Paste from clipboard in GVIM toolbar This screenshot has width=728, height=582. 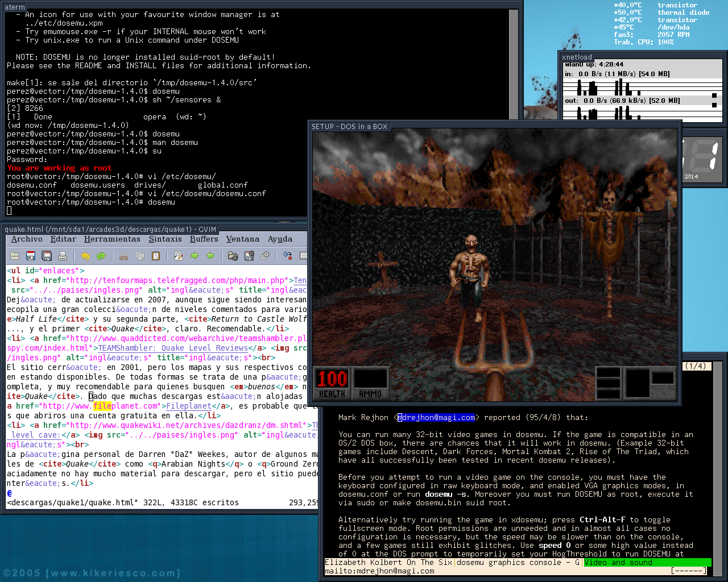click(156, 256)
